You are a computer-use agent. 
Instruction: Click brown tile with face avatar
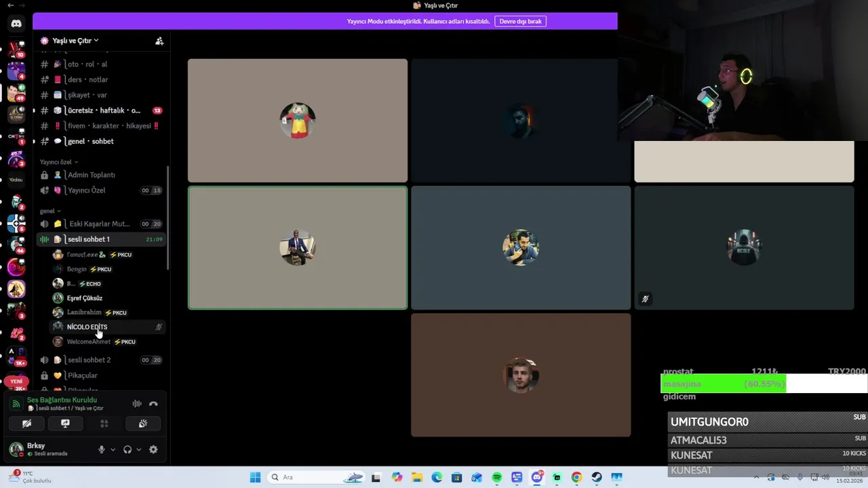(521, 375)
